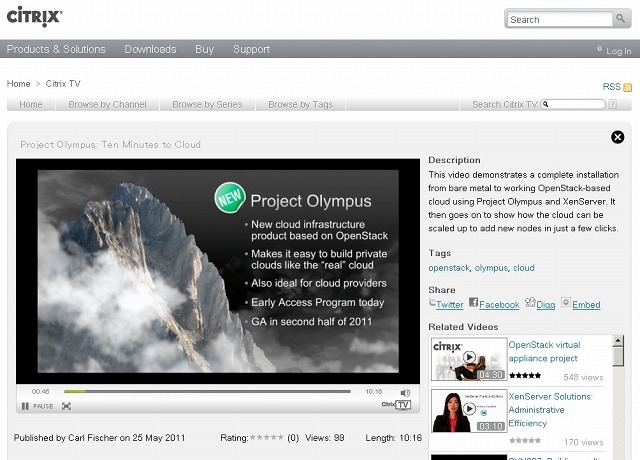Click the RSS feed icon
The width and height of the screenshot is (640, 460).
point(628,87)
